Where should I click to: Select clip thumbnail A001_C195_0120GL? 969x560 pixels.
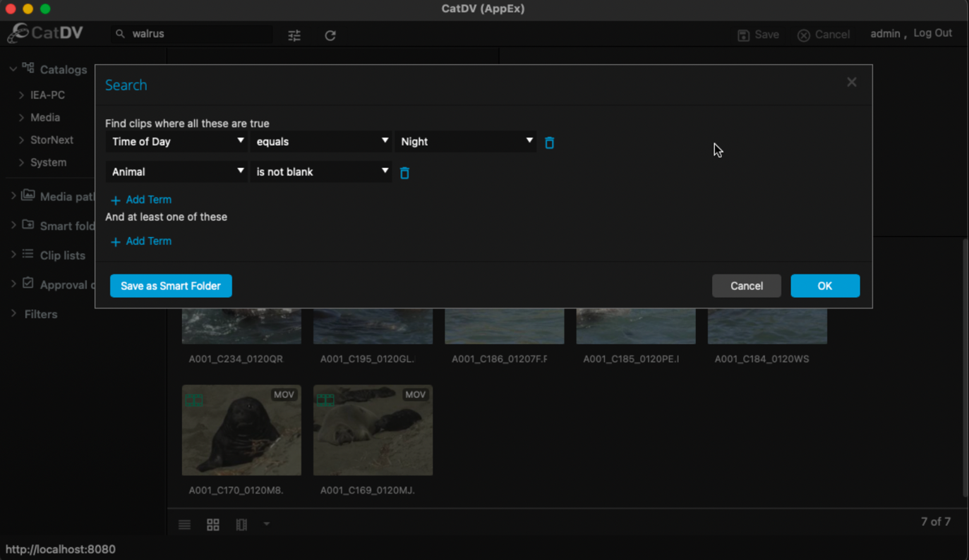373,326
